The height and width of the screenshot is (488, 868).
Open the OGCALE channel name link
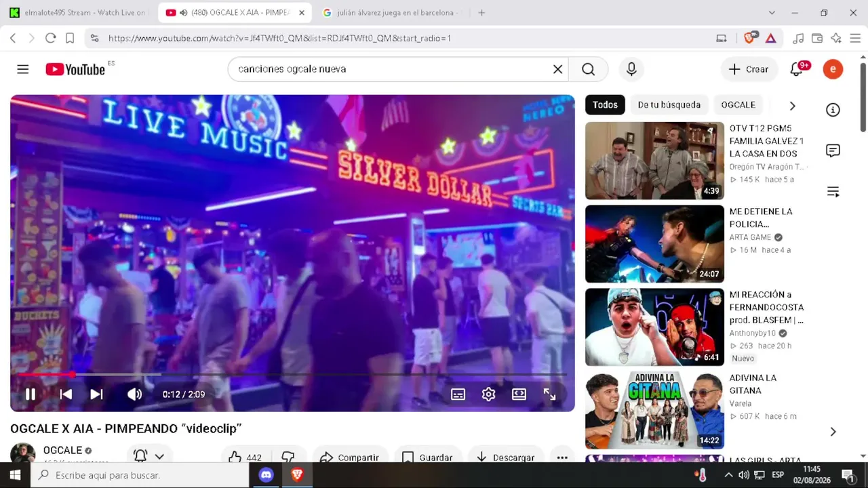click(62, 450)
